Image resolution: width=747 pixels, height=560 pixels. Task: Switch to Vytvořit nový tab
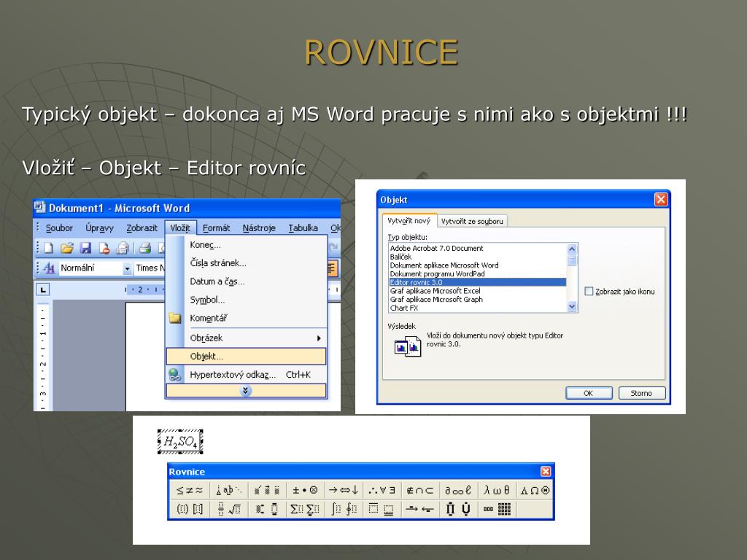[x=409, y=220]
